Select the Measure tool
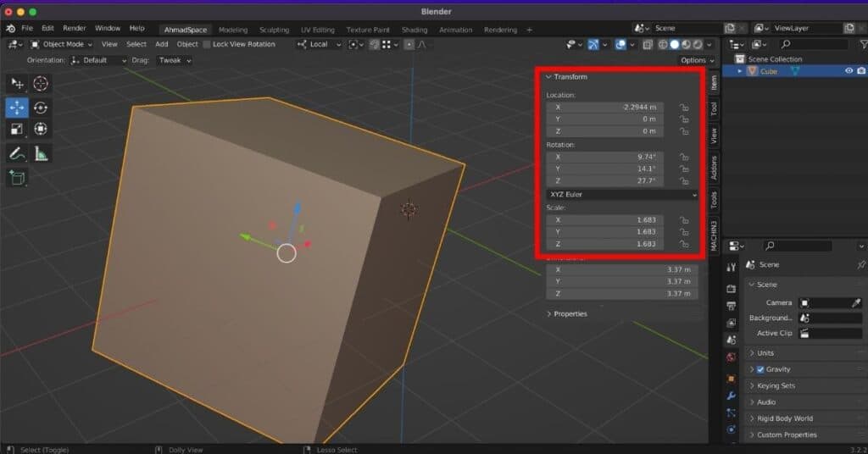868x454 pixels. tap(40, 153)
